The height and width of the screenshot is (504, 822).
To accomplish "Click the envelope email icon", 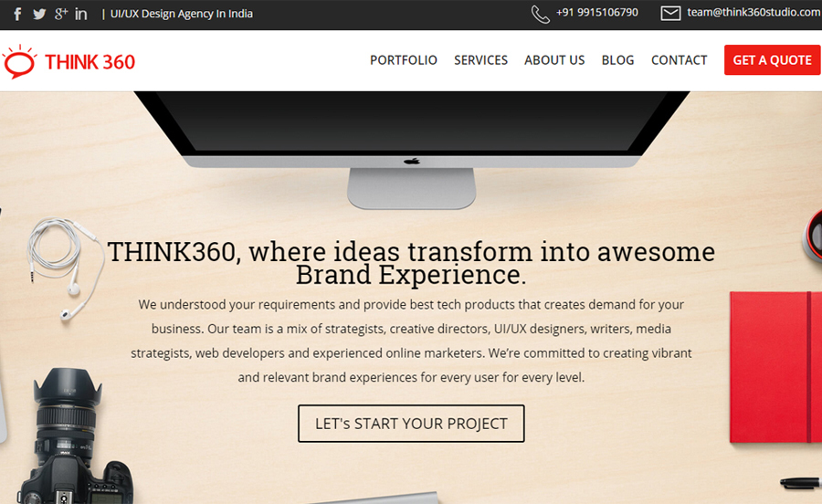I will tap(670, 13).
